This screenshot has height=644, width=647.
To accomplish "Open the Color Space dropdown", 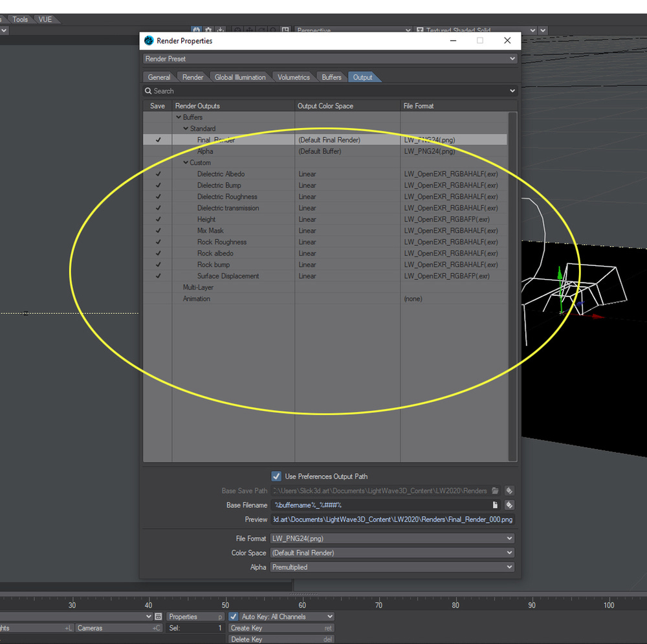I will click(392, 553).
